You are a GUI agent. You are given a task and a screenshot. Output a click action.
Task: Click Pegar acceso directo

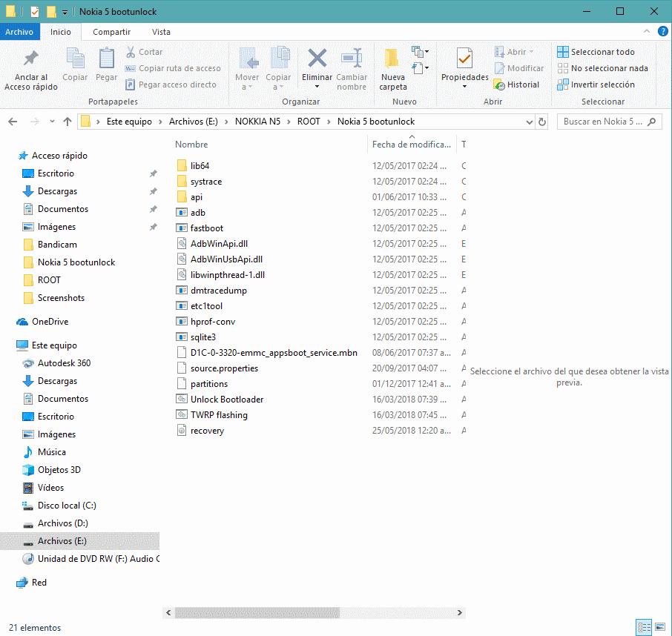pyautogui.click(x=171, y=85)
